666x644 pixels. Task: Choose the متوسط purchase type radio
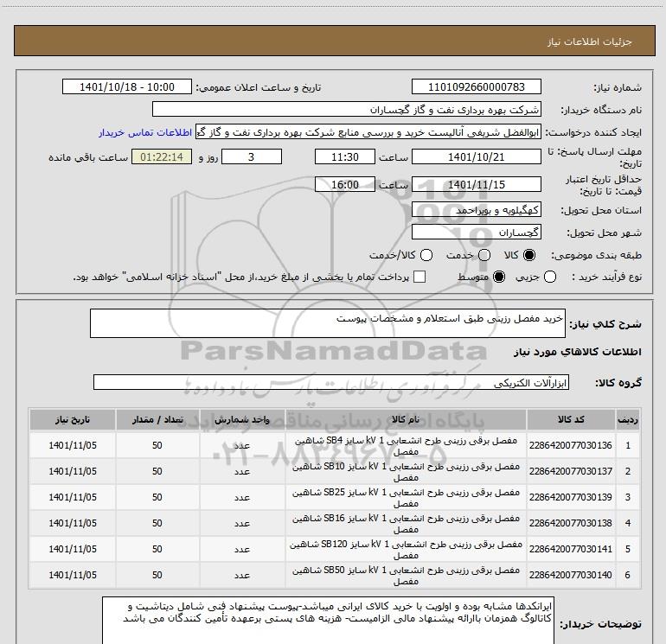(x=499, y=277)
